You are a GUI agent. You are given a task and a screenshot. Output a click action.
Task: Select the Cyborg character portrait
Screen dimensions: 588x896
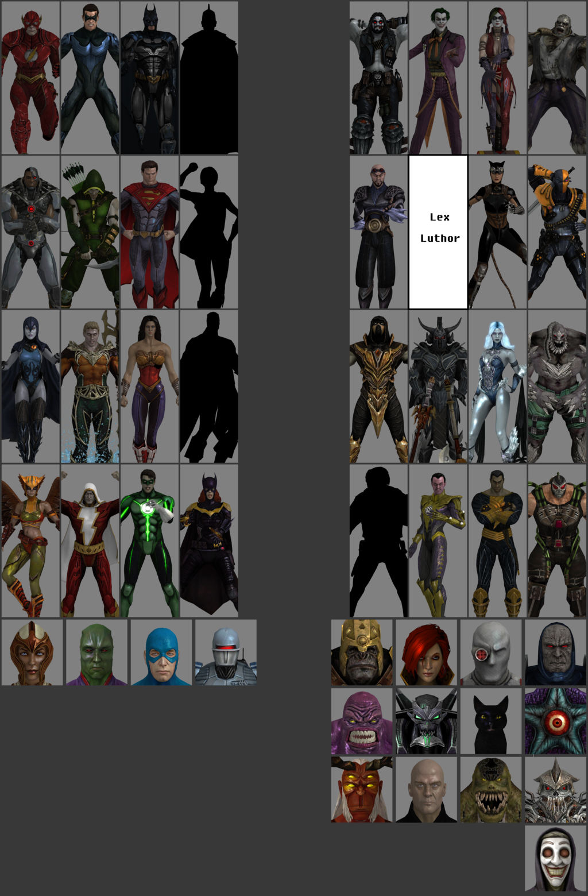coord(30,232)
